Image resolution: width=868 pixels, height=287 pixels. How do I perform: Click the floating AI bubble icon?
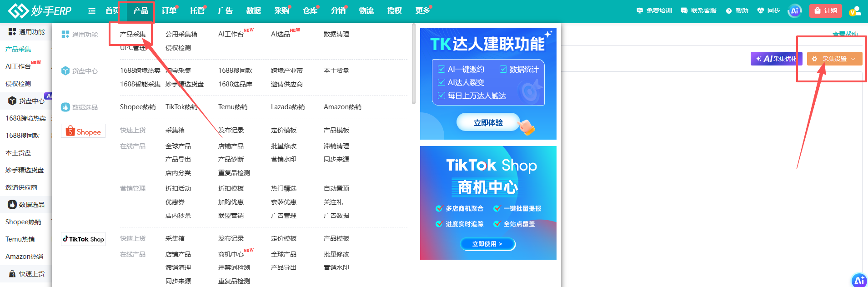coord(859,280)
